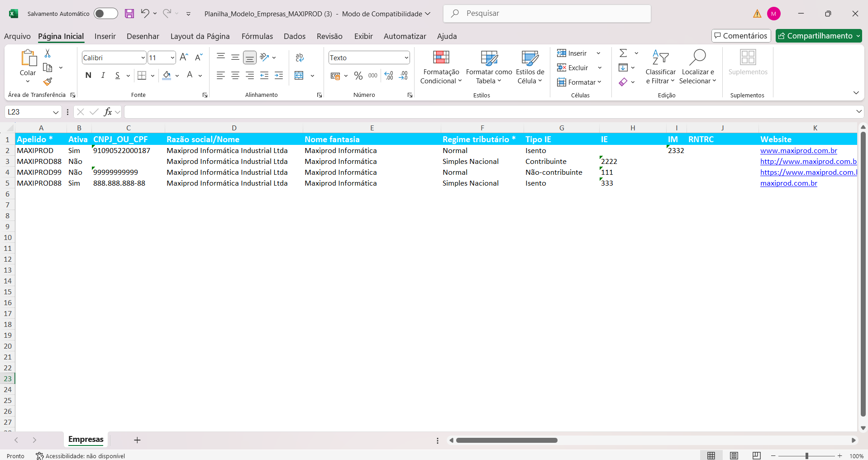Open the Fórmulas ribbon tab
Image resolution: width=868 pixels, height=460 pixels.
tap(257, 36)
